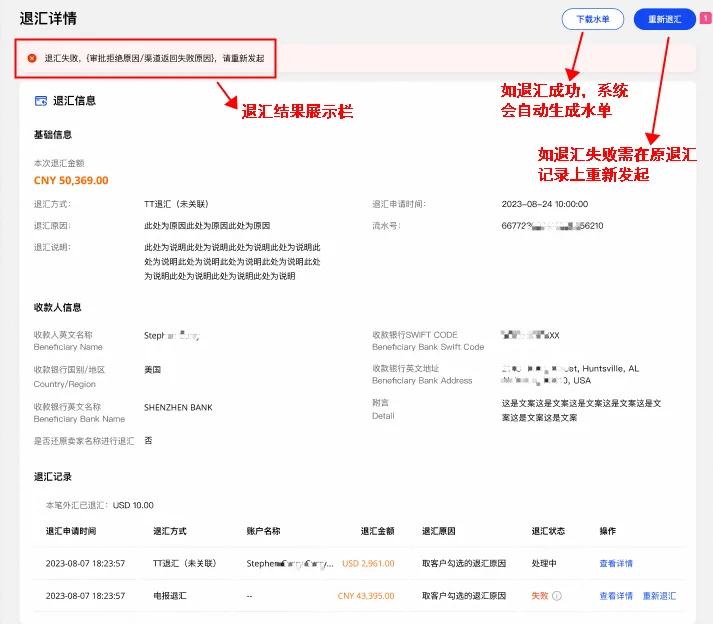
Task: Select the amount CNY 50,369.00
Action: point(71,181)
